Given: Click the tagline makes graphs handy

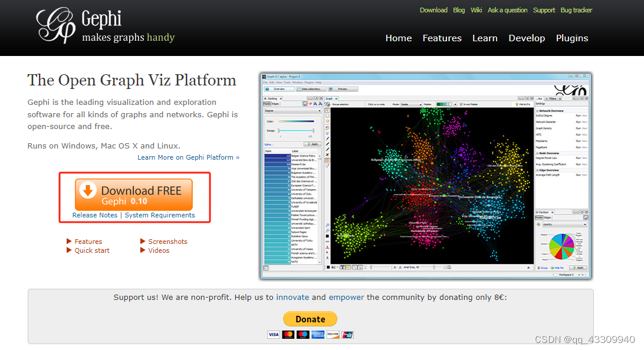Looking at the screenshot, I should (x=128, y=37).
